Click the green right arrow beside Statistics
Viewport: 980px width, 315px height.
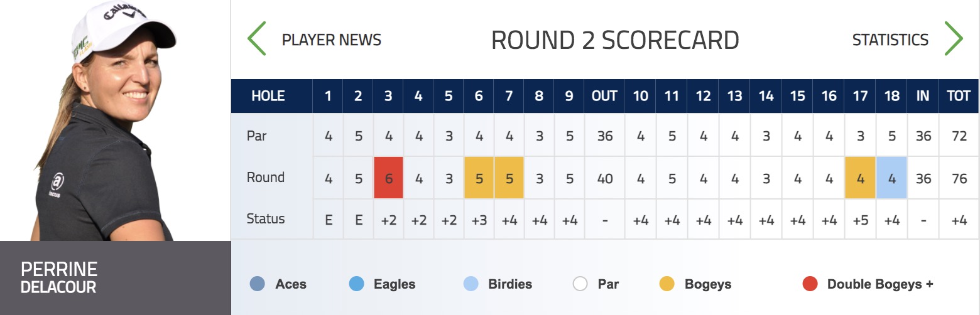coord(954,39)
